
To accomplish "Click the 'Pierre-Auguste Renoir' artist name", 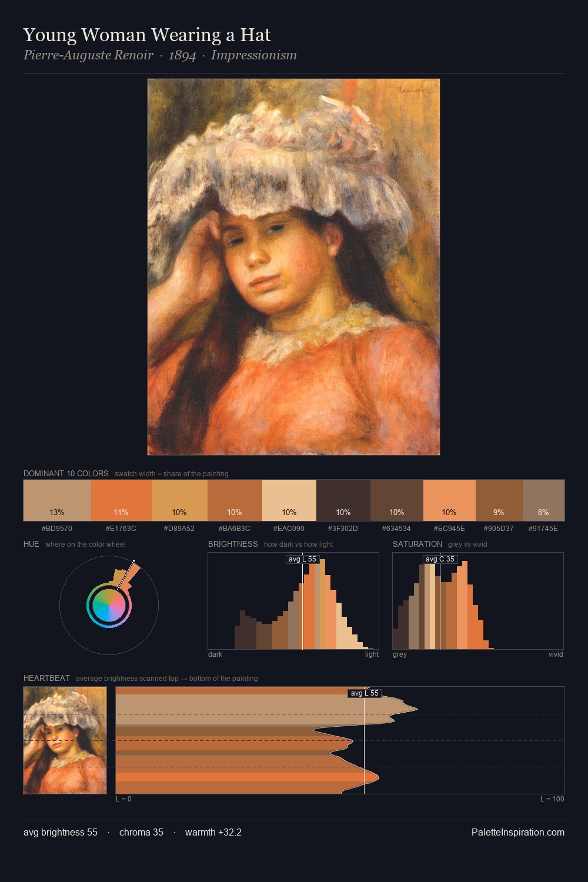I will point(88,55).
